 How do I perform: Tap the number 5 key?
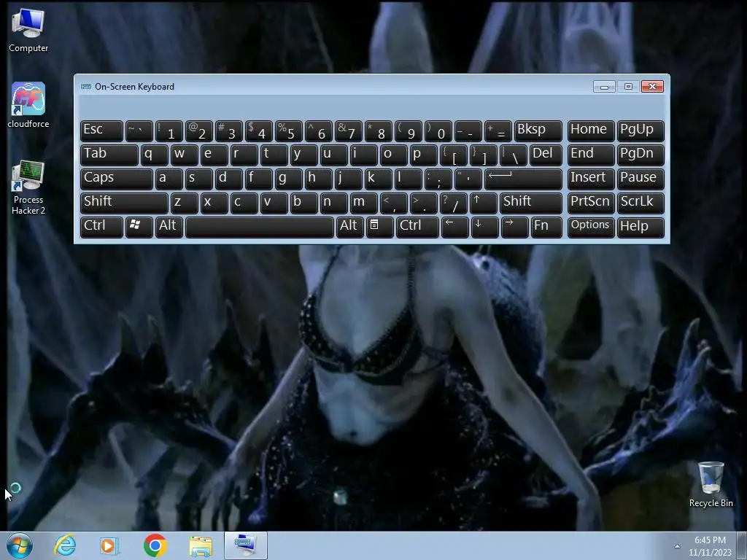[x=289, y=131]
